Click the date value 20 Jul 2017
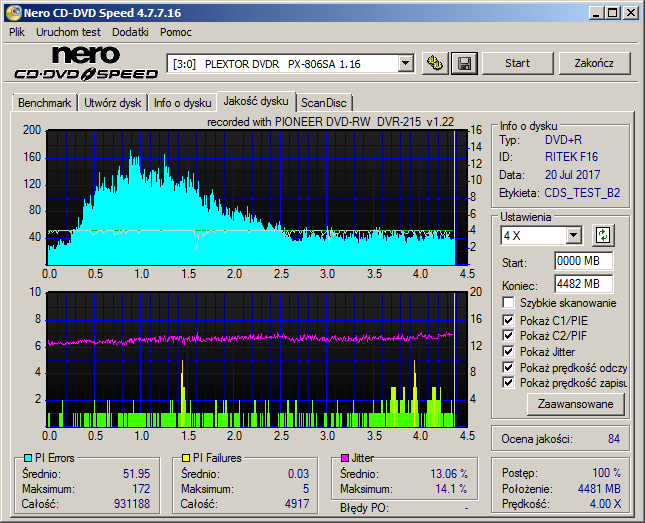The image size is (645, 523). point(572,175)
